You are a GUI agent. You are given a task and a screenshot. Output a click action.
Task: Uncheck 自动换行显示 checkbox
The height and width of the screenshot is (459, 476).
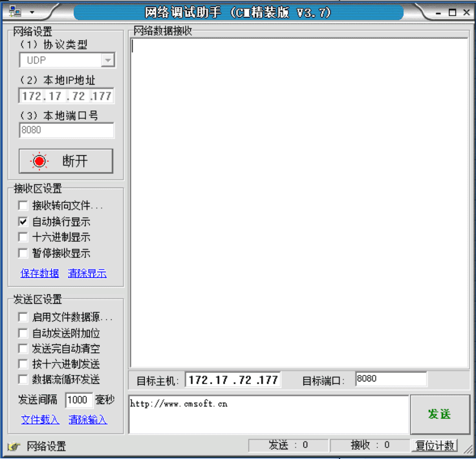[x=23, y=222]
